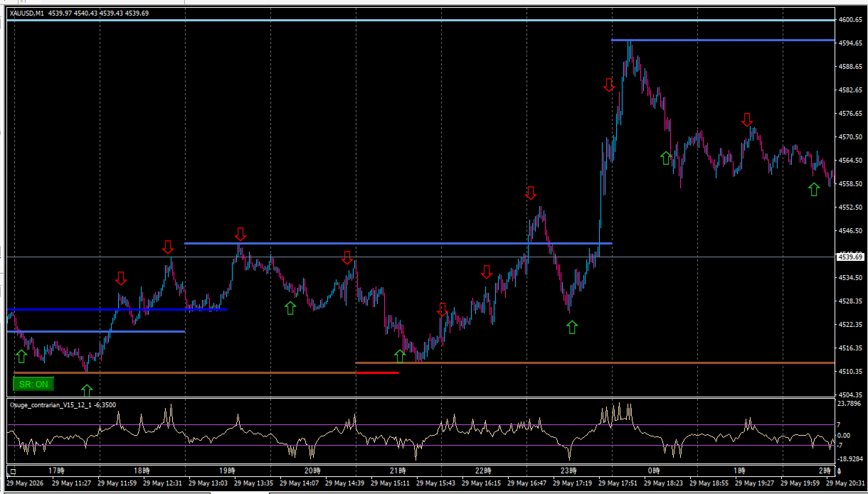Screen dimensions: 868x494
Task: Select red down arrow near 4582.65 spike
Action: click(x=609, y=85)
